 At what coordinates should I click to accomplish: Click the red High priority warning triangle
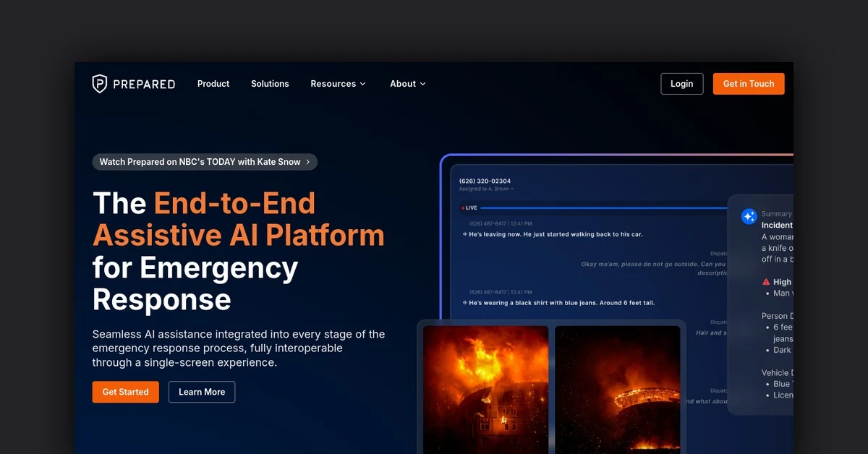[766, 282]
